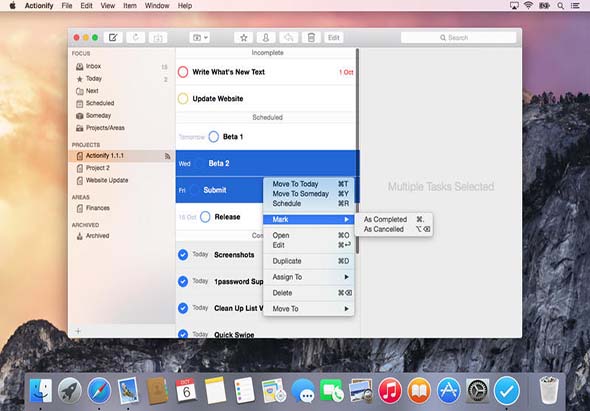Open the Archived list
Viewport: 590px width, 411px height.
pyautogui.click(x=122, y=236)
